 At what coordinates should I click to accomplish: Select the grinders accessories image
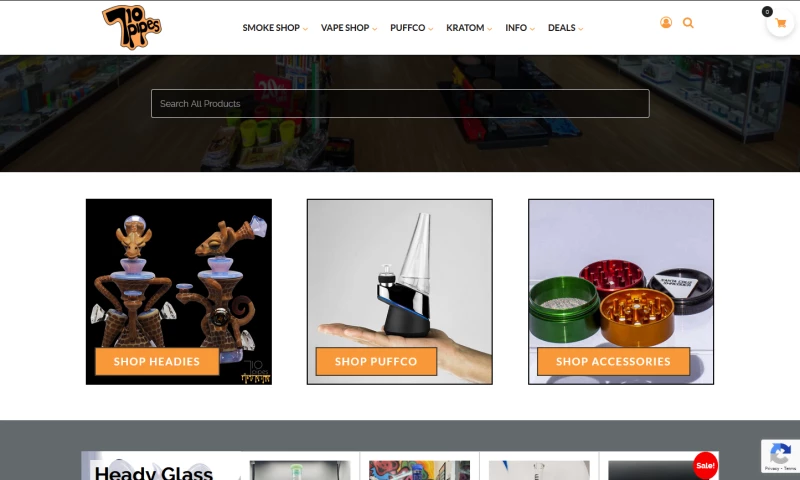coord(621,292)
